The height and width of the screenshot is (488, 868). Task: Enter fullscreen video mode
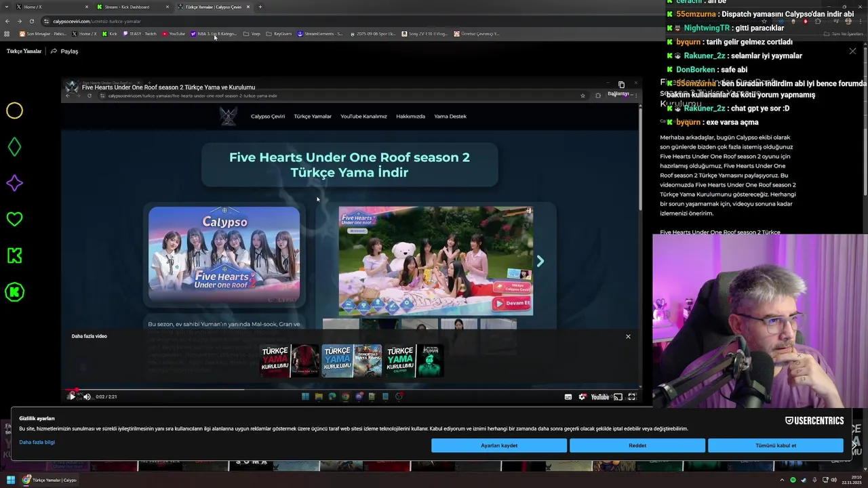(x=632, y=397)
